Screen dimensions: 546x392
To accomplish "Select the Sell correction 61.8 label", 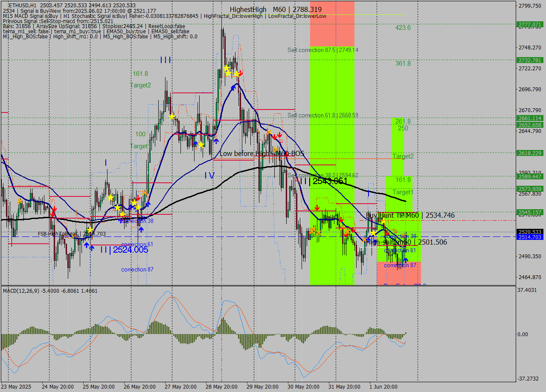I will 322,115.
